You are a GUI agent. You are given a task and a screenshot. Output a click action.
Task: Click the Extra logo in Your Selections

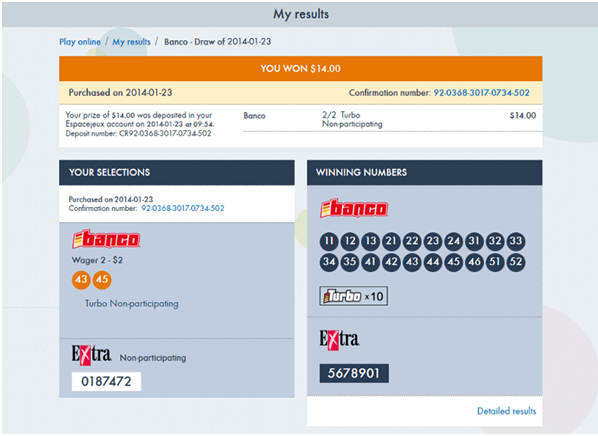(x=92, y=354)
